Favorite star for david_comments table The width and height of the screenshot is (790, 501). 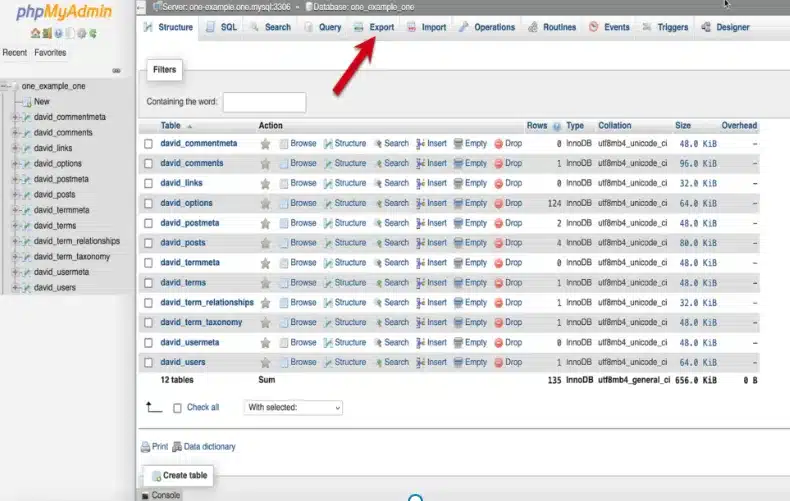click(265, 163)
